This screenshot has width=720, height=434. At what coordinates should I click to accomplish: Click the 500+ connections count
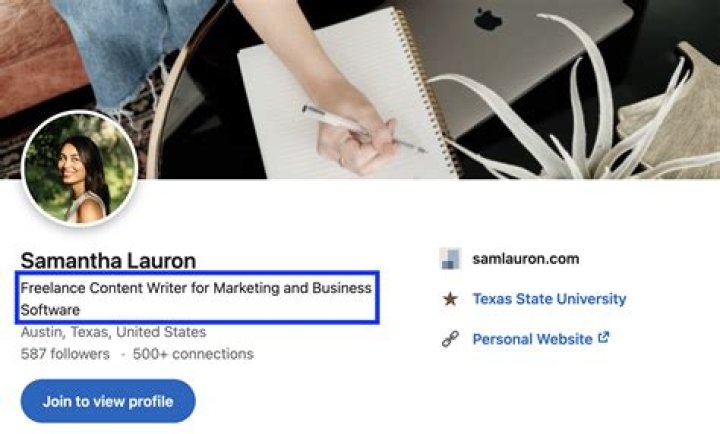point(193,354)
